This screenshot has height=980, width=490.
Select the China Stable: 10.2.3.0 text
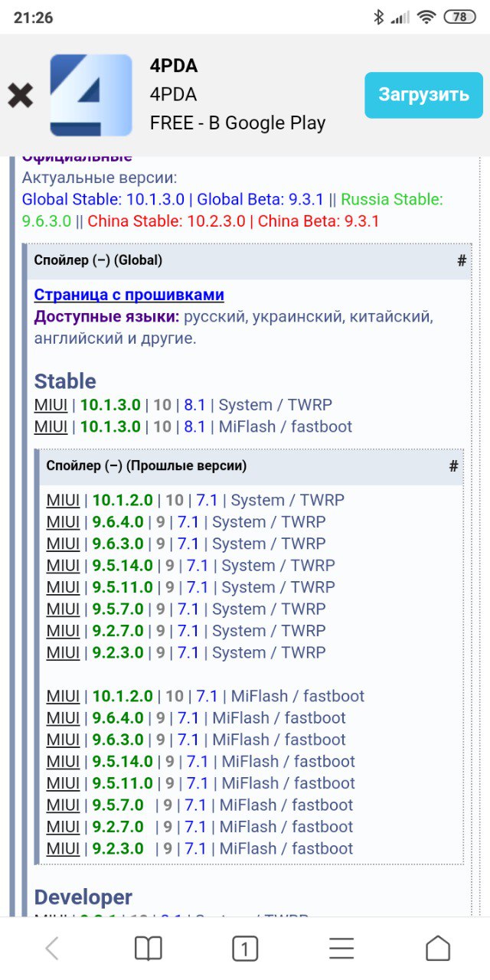(167, 222)
